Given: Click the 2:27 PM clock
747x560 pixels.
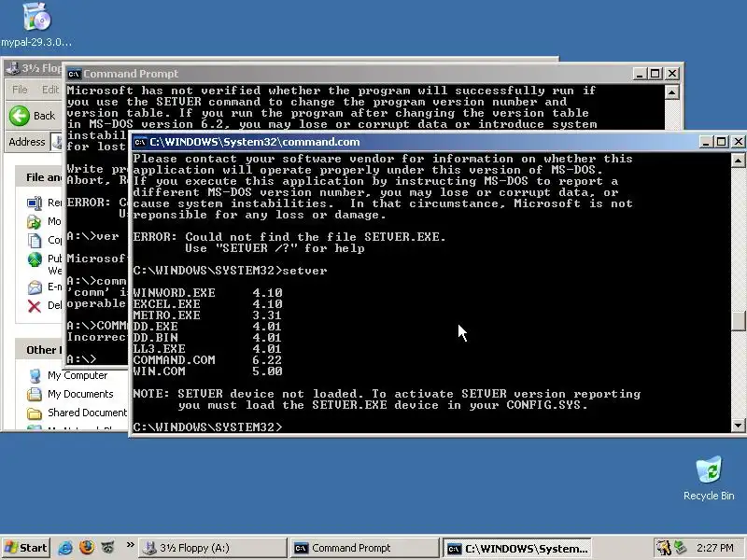Looking at the screenshot, I should click(x=714, y=548).
